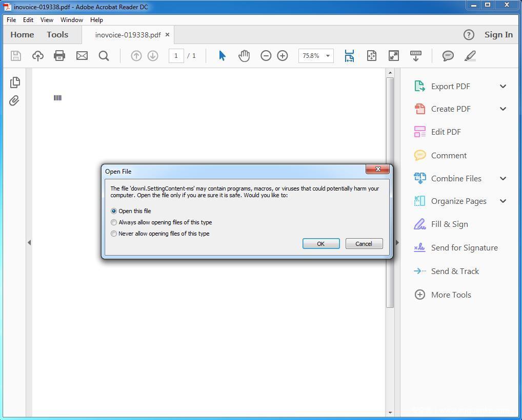Image resolution: width=522 pixels, height=420 pixels.
Task: Open the Comment tool in right pane
Action: [x=449, y=155]
